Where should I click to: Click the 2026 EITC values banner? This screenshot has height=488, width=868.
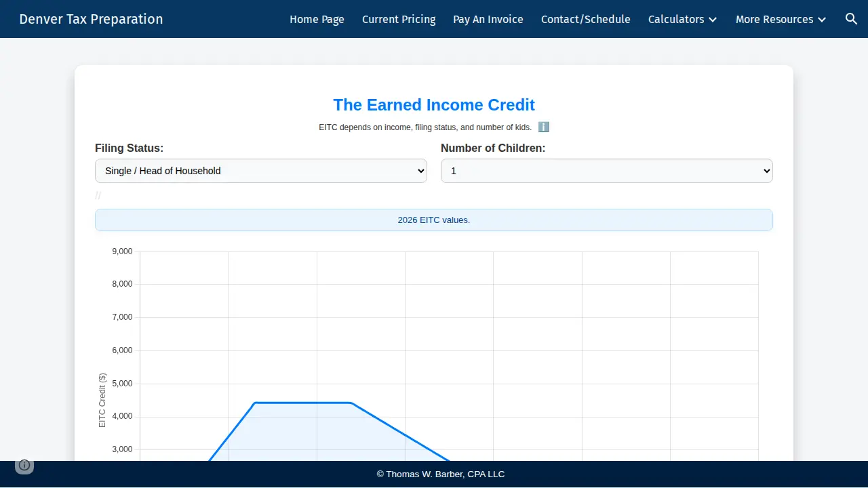tap(434, 220)
